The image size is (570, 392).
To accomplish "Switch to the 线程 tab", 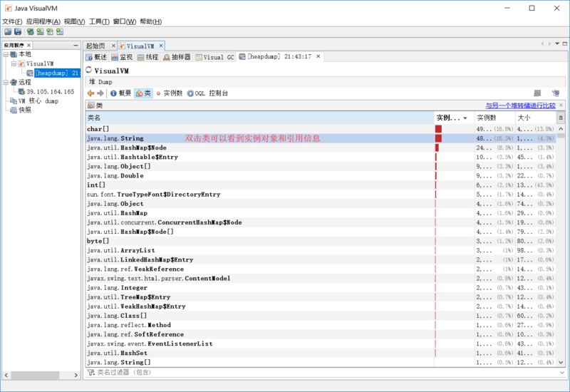I will (148, 57).
